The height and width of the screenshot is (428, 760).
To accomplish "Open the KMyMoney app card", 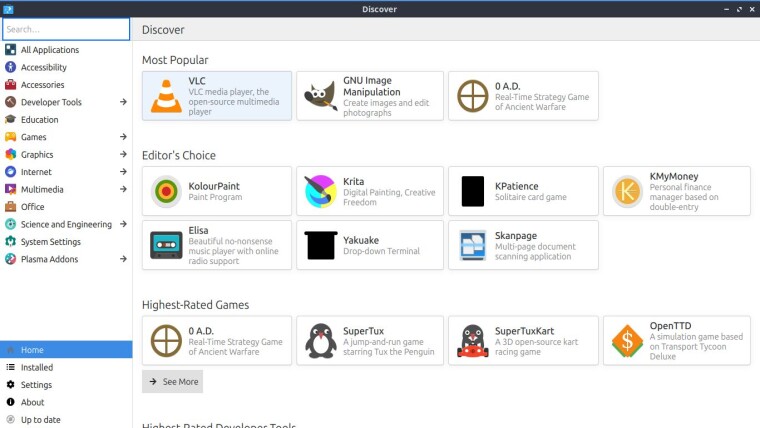I will tap(677, 191).
